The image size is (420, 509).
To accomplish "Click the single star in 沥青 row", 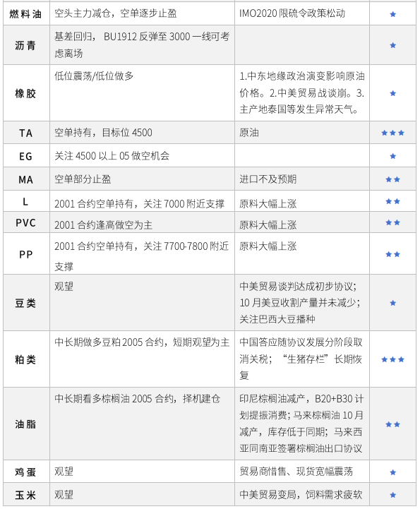I will [x=392, y=45].
